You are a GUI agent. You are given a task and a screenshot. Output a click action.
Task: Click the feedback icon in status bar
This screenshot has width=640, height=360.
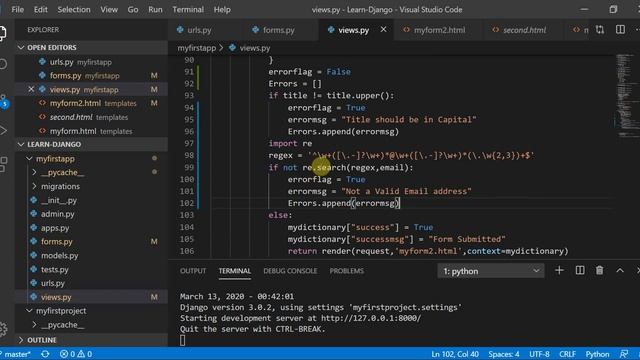[623, 354]
